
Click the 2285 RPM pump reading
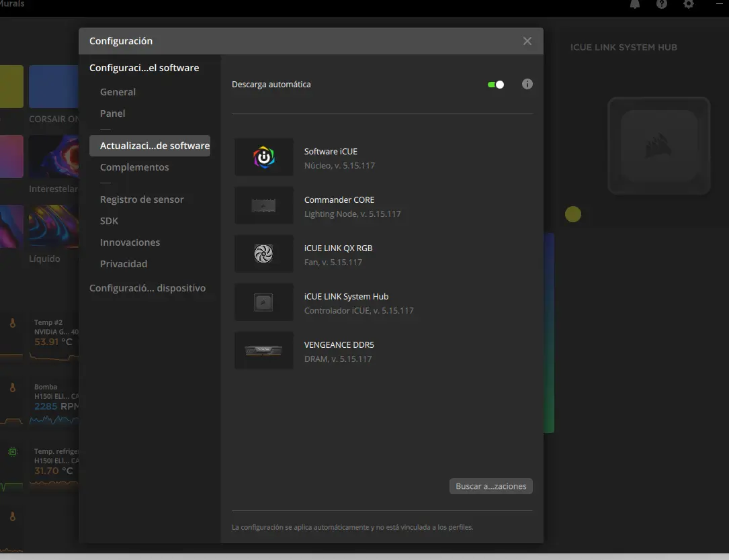click(56, 406)
